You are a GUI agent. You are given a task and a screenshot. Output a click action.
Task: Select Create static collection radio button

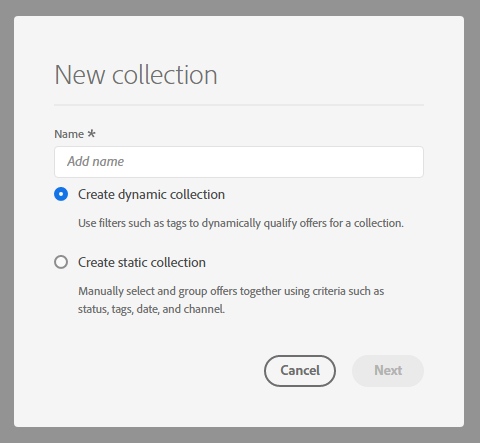click(x=61, y=262)
